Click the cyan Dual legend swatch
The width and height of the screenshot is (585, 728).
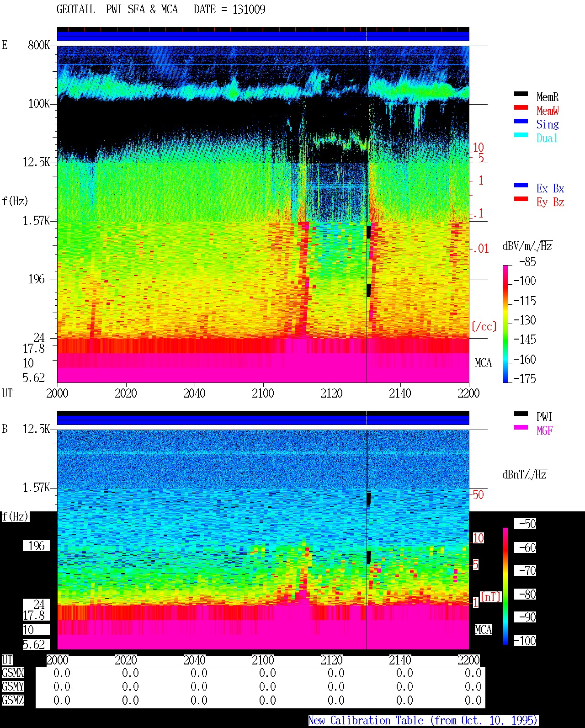(x=521, y=135)
